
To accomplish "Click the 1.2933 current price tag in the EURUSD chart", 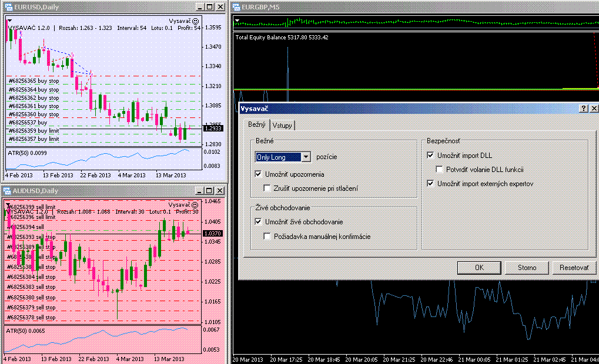I will click(x=213, y=129).
